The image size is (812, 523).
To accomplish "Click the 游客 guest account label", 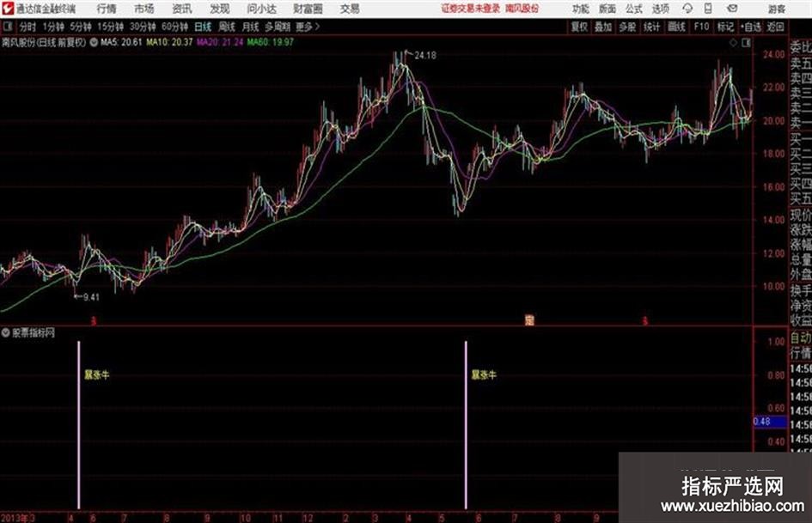I will coord(776,9).
